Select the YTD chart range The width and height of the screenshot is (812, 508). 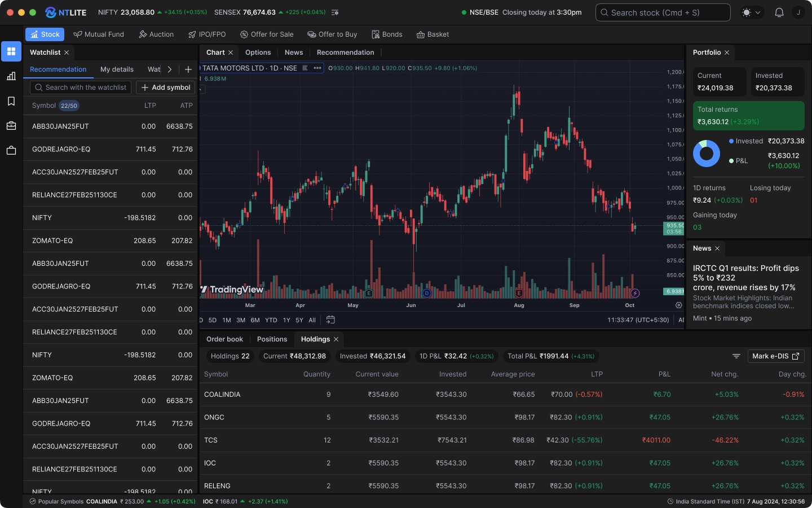[x=271, y=320]
